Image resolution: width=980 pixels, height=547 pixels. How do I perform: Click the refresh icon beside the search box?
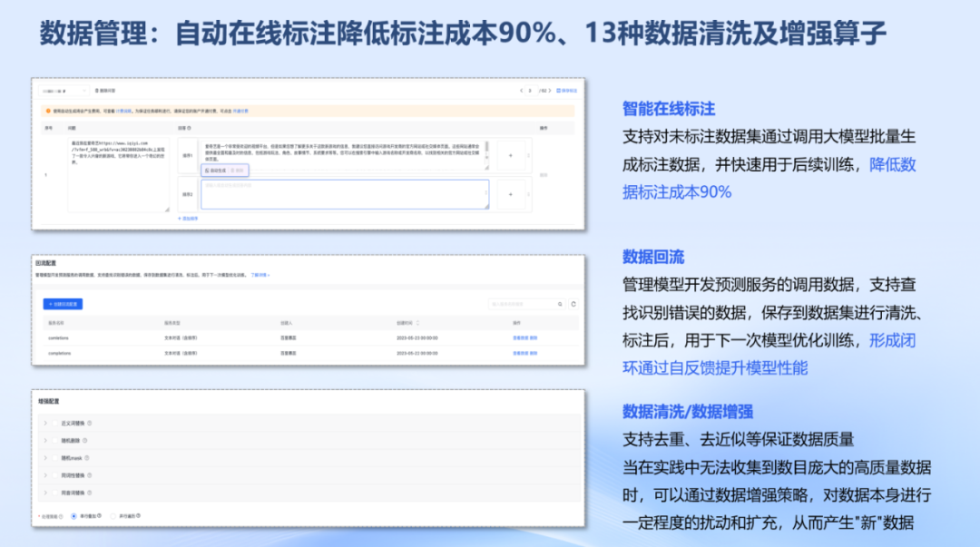[x=573, y=305]
